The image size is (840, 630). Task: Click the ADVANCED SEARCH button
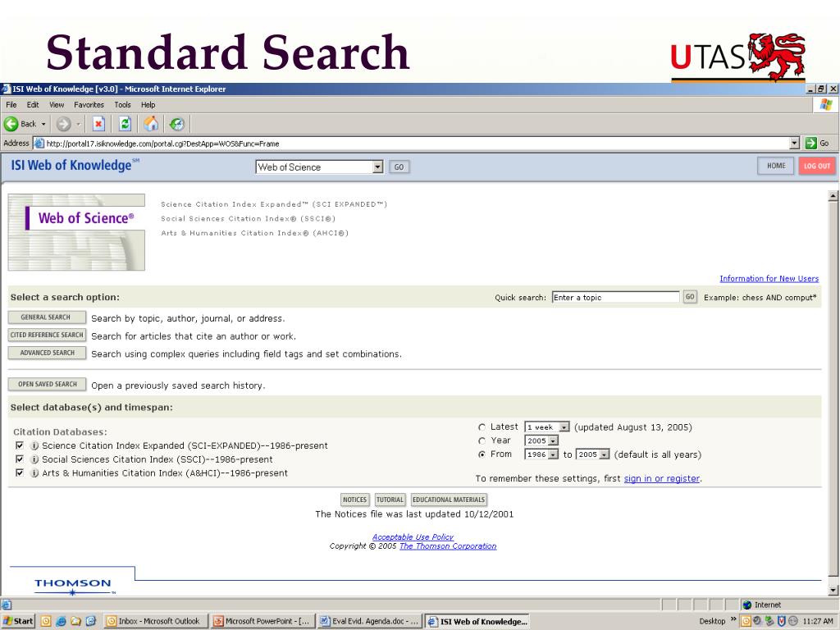coord(47,353)
